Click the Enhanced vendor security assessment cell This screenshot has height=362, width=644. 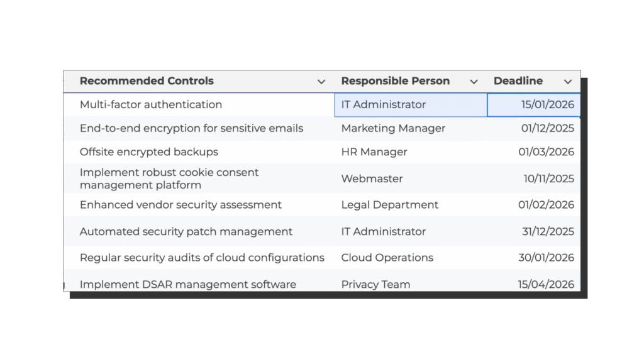[180, 205]
